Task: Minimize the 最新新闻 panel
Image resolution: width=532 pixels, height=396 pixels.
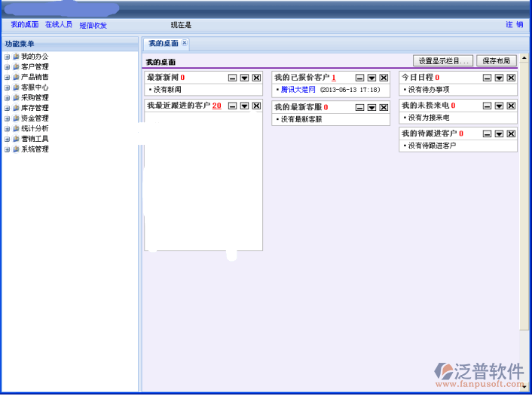Action: [232, 78]
